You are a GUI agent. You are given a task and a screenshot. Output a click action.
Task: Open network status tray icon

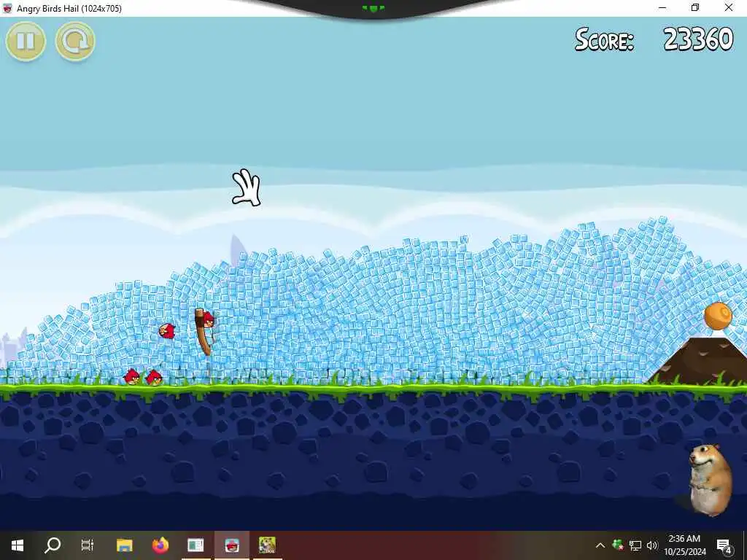tap(635, 545)
